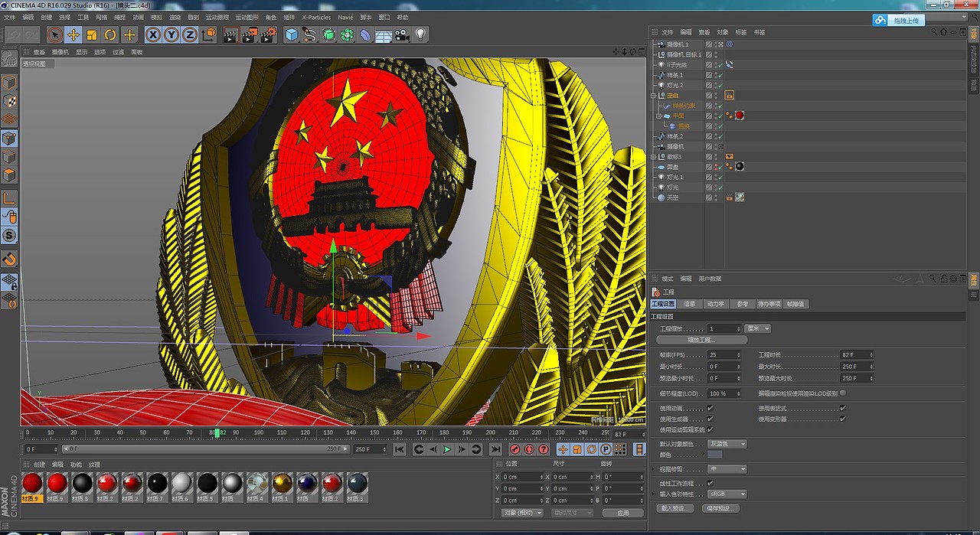Switch to Points mode
Viewport: 980px width, 535px height.
coord(9,139)
